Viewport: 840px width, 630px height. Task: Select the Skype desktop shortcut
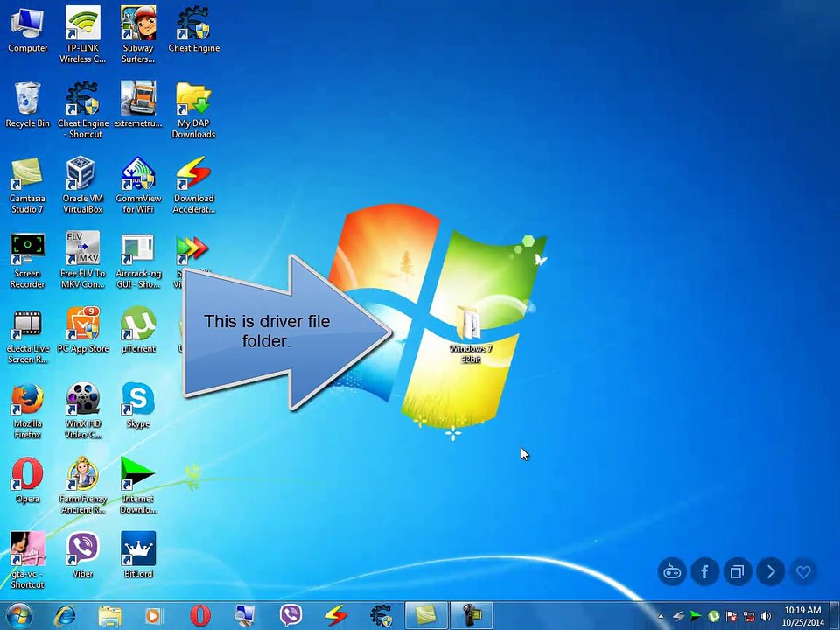pyautogui.click(x=138, y=405)
